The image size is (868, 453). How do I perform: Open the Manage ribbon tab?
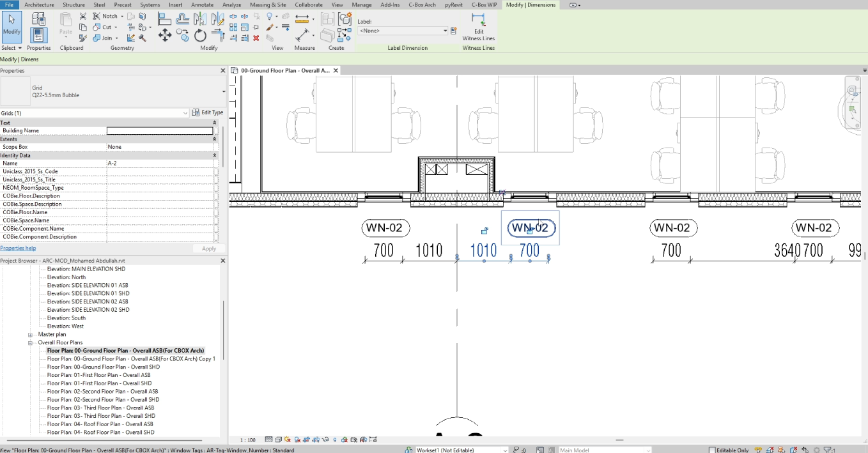click(x=361, y=5)
